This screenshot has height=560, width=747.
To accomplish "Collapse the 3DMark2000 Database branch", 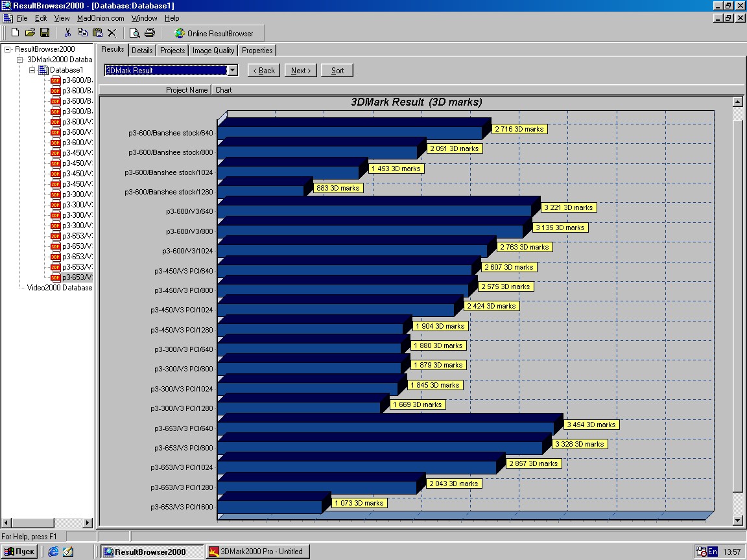I will (20, 60).
